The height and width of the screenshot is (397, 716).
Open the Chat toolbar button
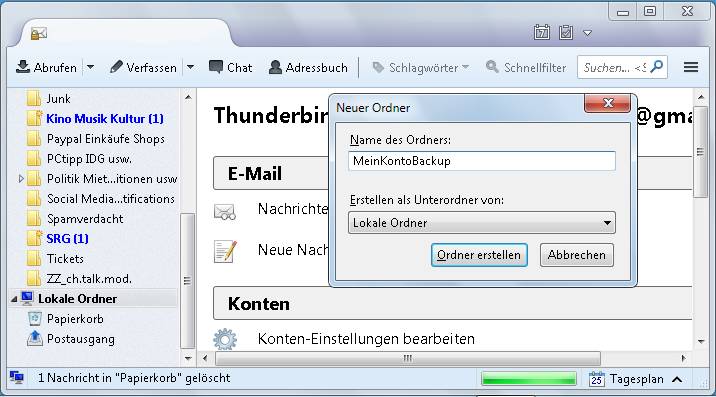coord(231,67)
